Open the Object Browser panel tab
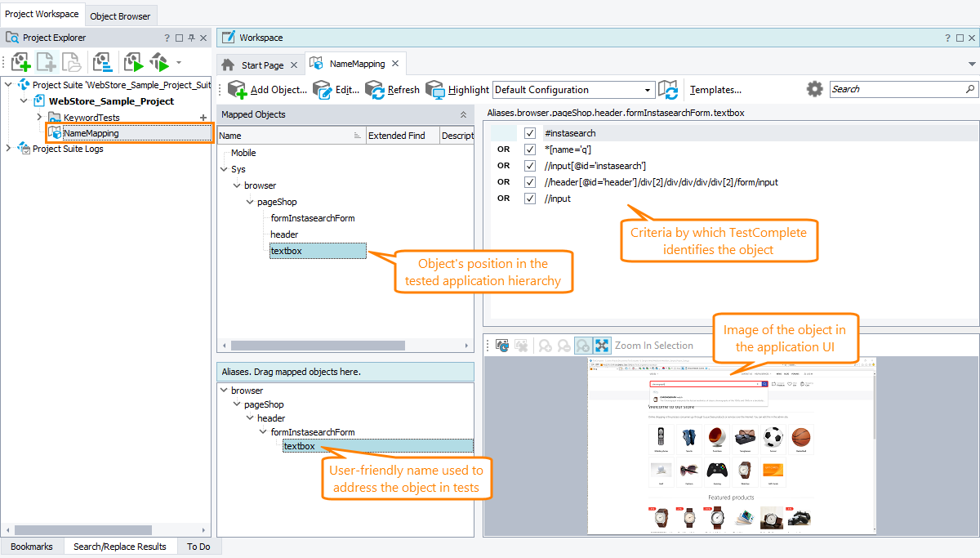This screenshot has width=980, height=558. click(x=120, y=15)
